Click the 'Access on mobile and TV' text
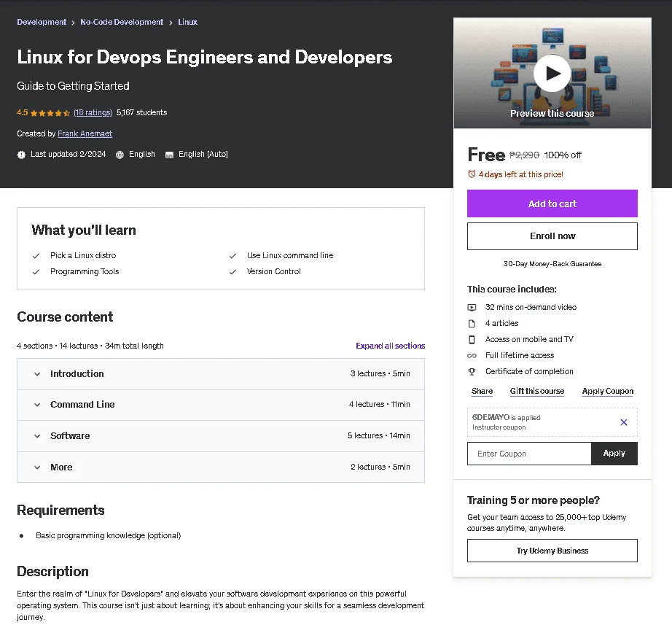This screenshot has width=672, height=625. point(529,339)
